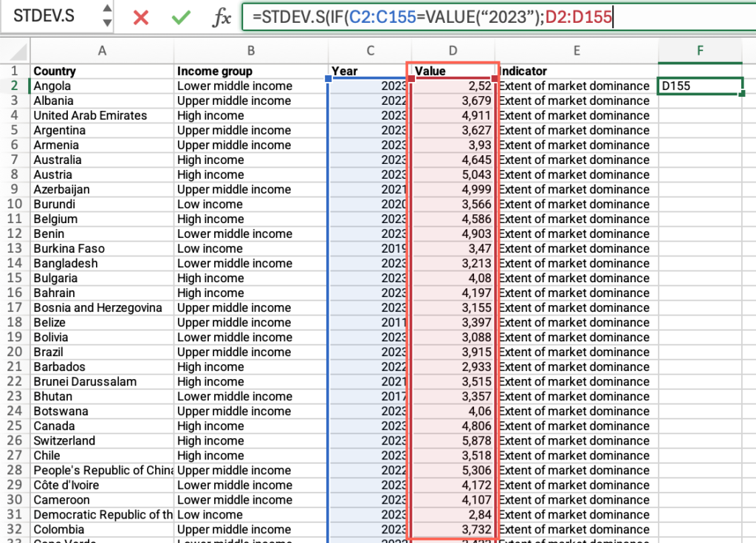Screen dimensions: 756x543
Task: Open the Insert Function fx dialog
Action: [x=221, y=18]
